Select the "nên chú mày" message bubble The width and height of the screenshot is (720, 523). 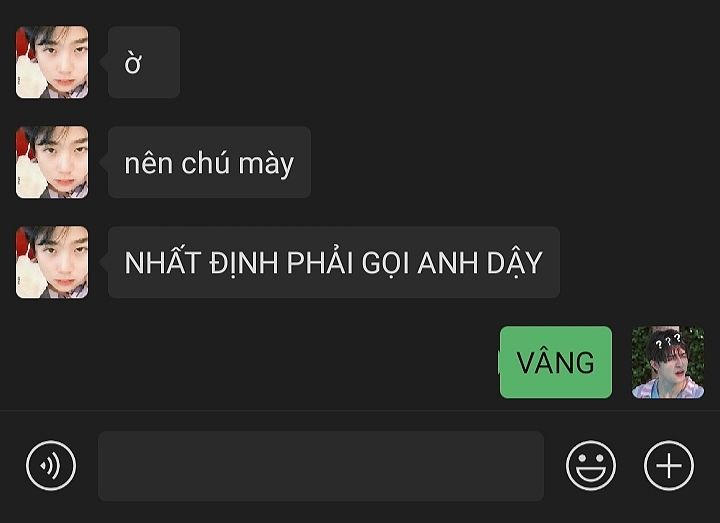(x=209, y=162)
